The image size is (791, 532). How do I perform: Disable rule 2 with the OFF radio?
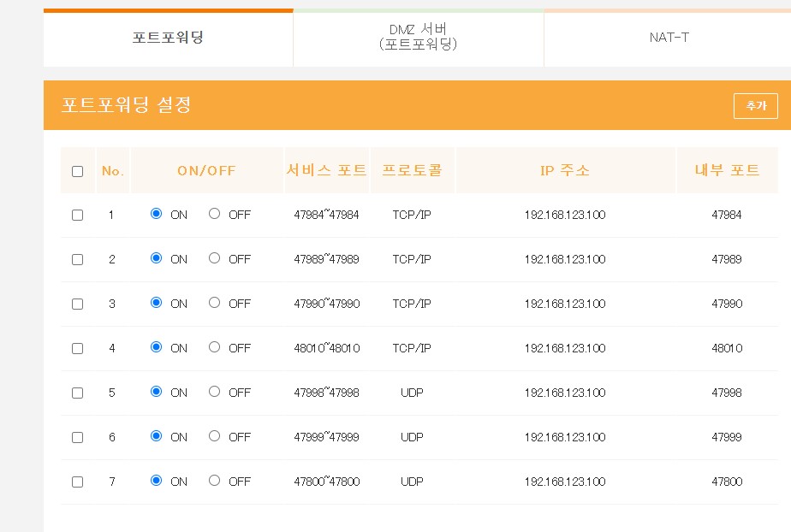pyautogui.click(x=214, y=258)
